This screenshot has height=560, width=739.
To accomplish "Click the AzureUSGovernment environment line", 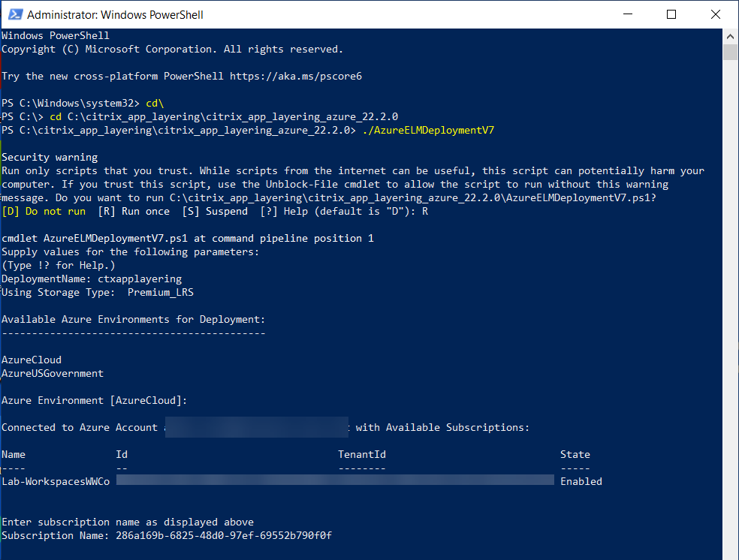I will (x=53, y=374).
